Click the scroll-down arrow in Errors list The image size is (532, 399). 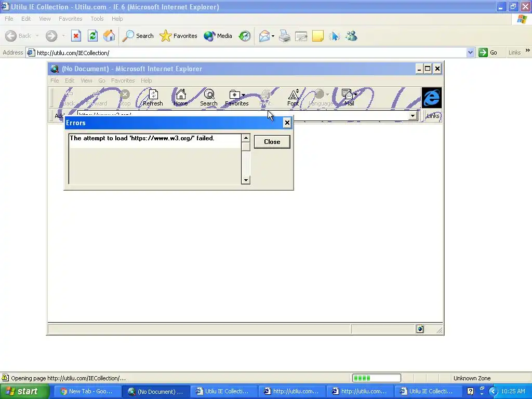click(246, 180)
